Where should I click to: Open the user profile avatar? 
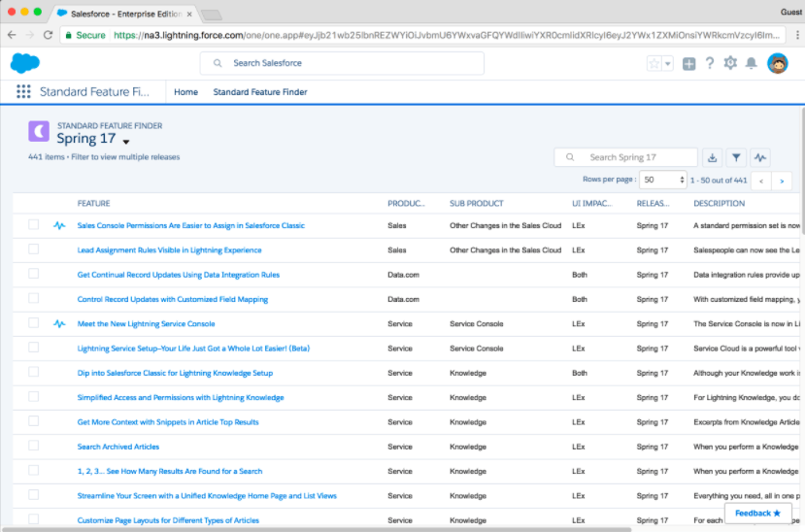click(x=777, y=64)
